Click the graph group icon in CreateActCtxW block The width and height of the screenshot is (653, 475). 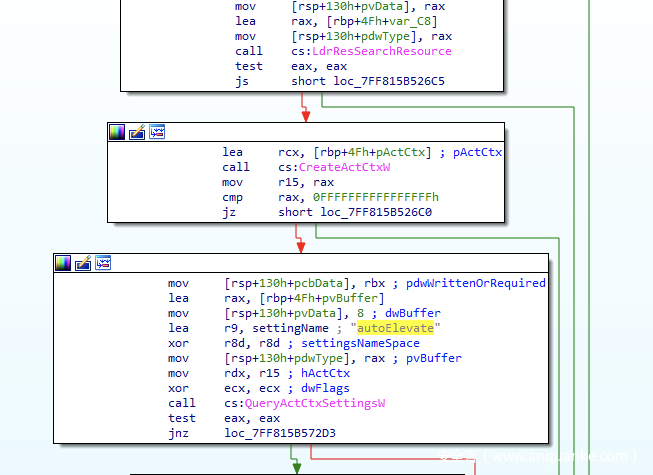157,132
